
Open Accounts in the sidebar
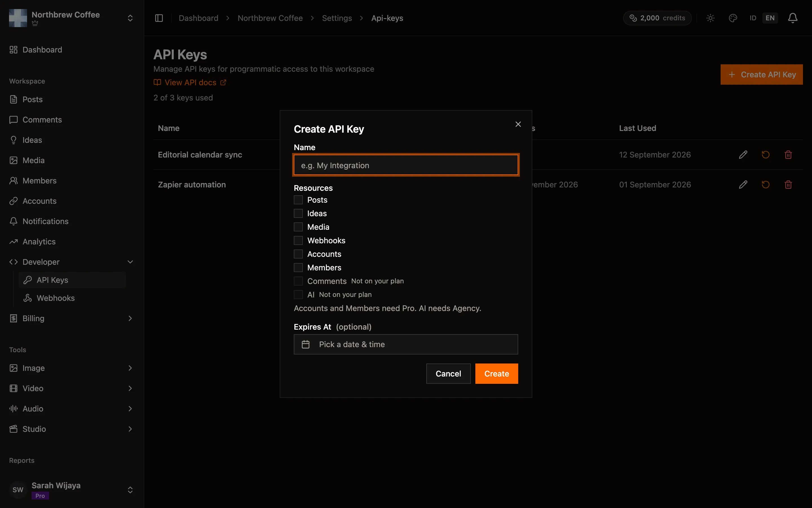(72, 201)
